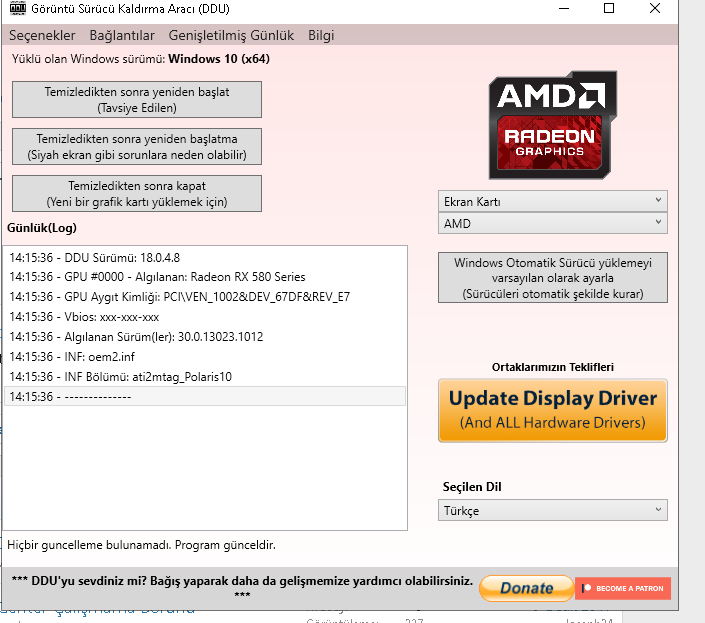Open the Bağlantılar menu
Screen dimensions: 705x623
(x=122, y=35)
